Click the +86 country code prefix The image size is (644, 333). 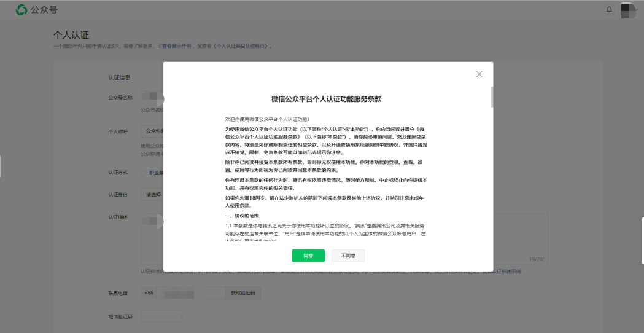pyautogui.click(x=149, y=293)
